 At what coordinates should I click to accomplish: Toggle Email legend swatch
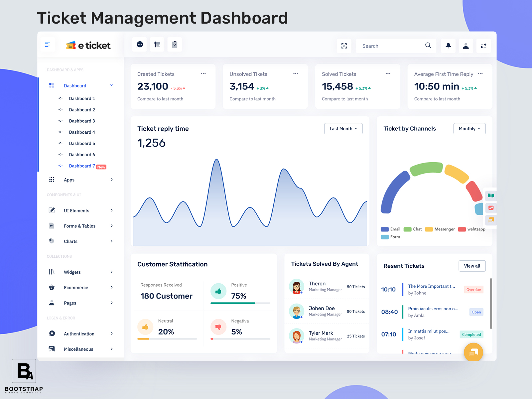[x=385, y=229]
